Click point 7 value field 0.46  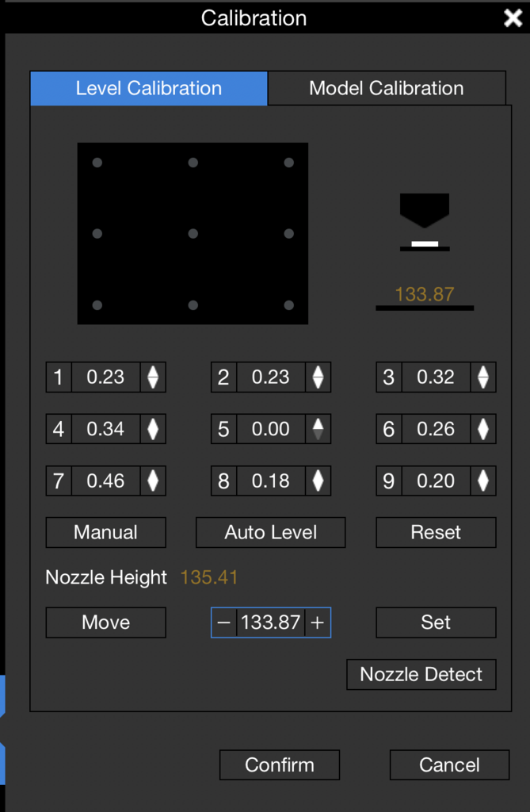[105, 481]
